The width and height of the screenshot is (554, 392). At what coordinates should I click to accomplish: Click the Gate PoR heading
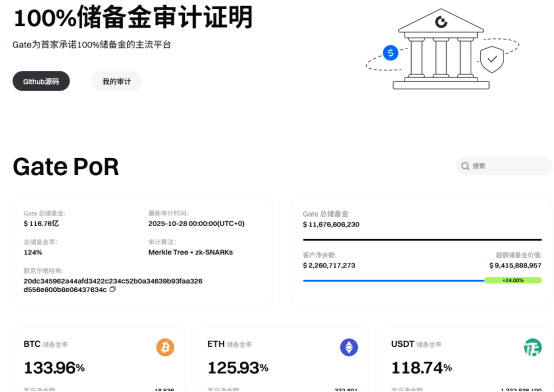pos(66,166)
